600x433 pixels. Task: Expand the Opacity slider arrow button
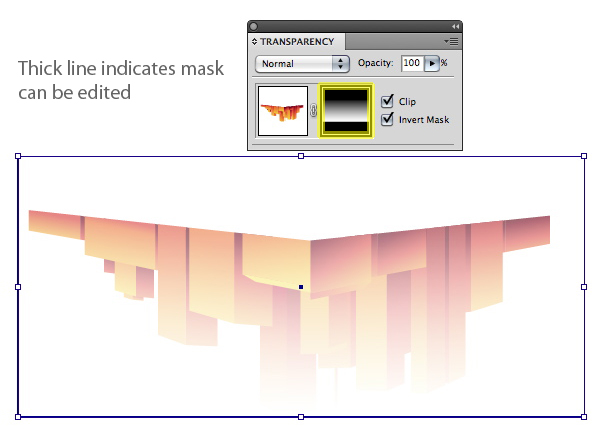click(432, 63)
